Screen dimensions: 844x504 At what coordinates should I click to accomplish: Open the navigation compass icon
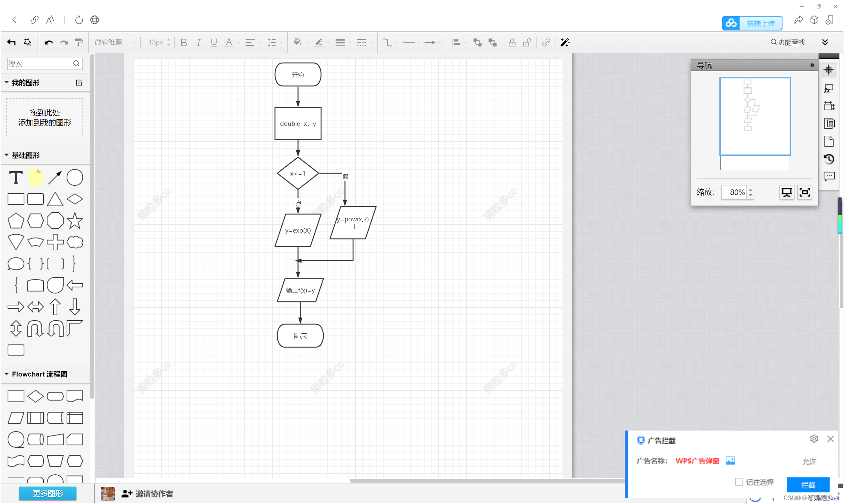pos(829,70)
